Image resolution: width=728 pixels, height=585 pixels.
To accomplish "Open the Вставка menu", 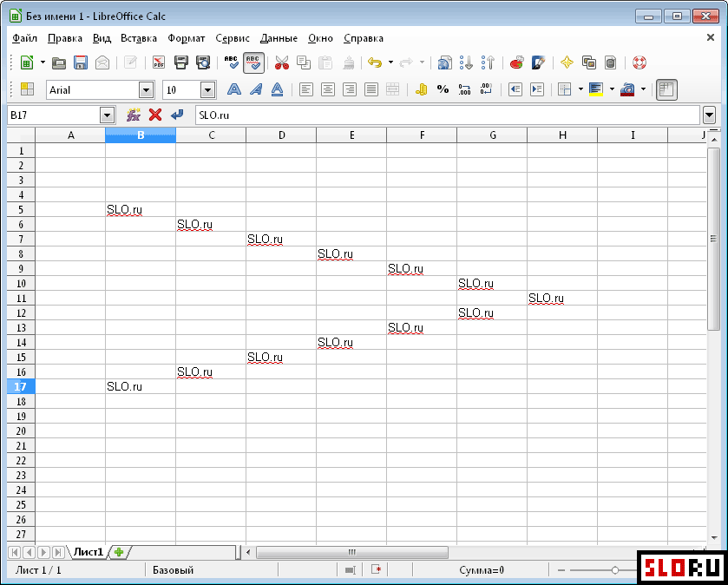I will 139,38.
